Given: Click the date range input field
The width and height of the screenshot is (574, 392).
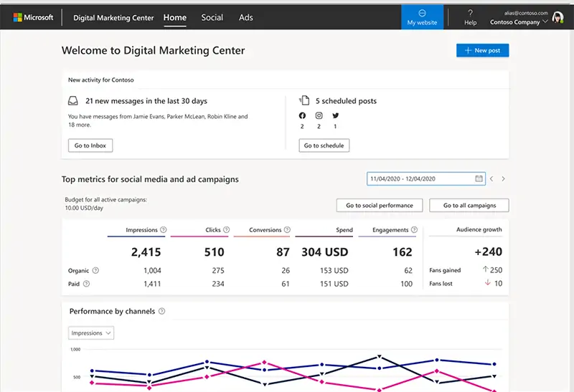Looking at the screenshot, I should coord(420,178).
